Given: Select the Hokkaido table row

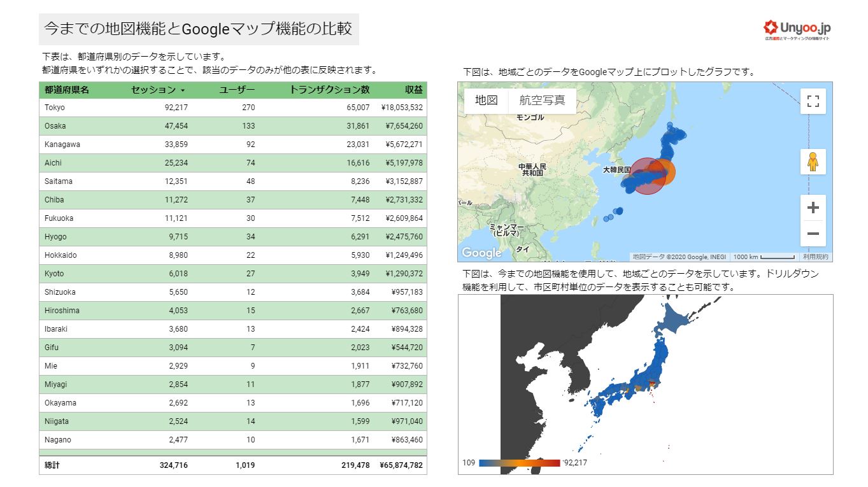Looking at the screenshot, I should pos(233,255).
